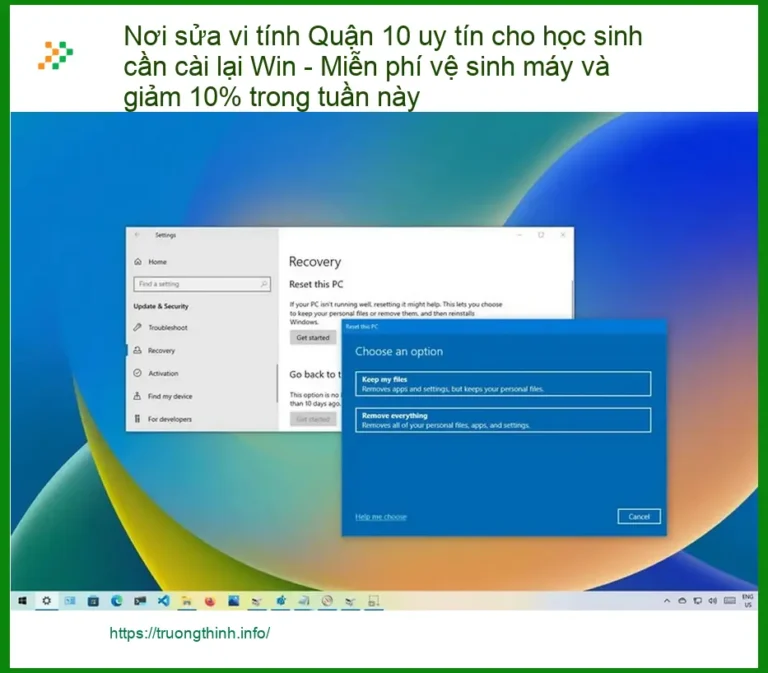Click the Recovery page title

click(315, 262)
